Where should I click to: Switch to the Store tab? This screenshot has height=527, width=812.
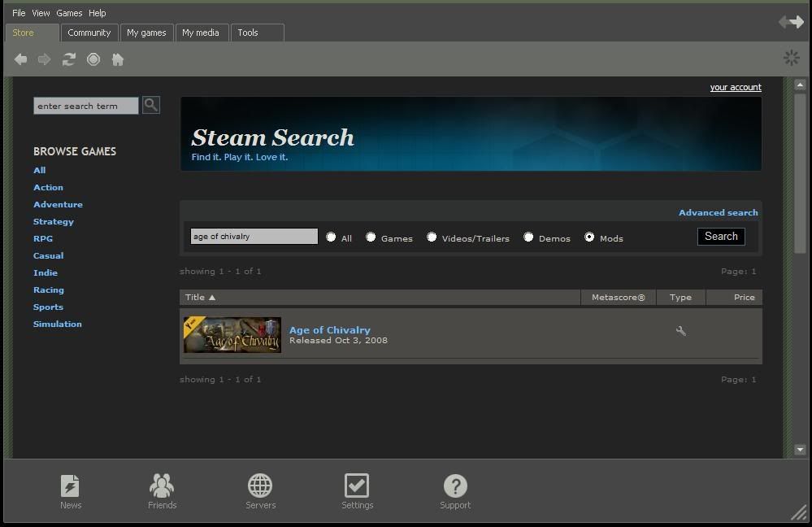(x=33, y=33)
